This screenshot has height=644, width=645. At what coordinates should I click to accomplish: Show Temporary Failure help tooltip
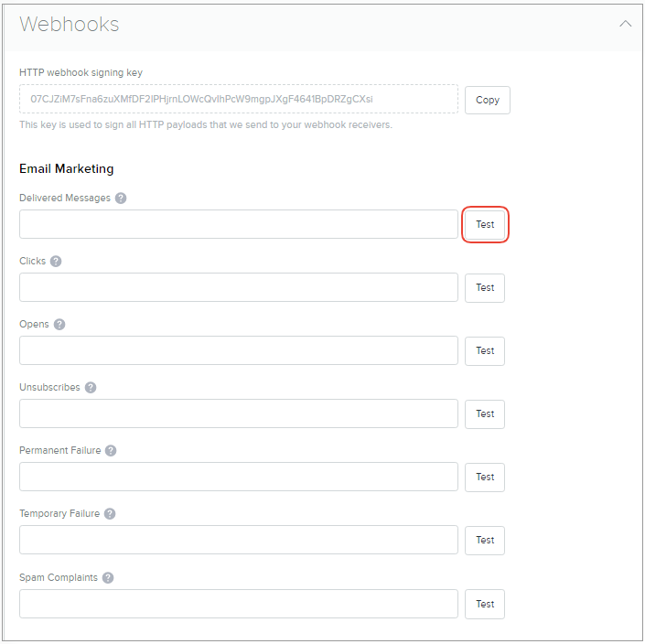110,513
